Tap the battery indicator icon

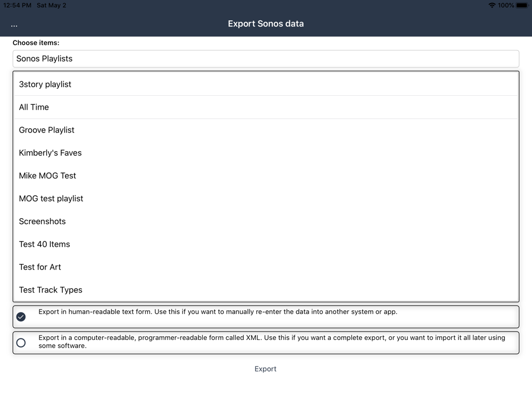tap(522, 5)
